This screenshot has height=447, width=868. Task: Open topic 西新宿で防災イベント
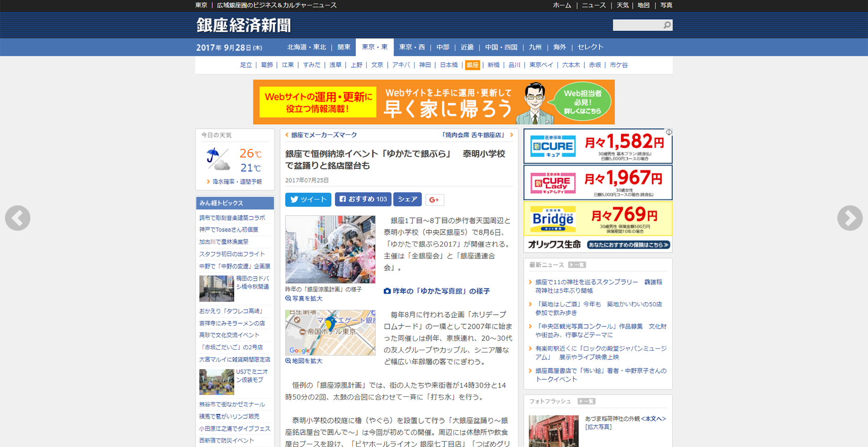[227, 441]
